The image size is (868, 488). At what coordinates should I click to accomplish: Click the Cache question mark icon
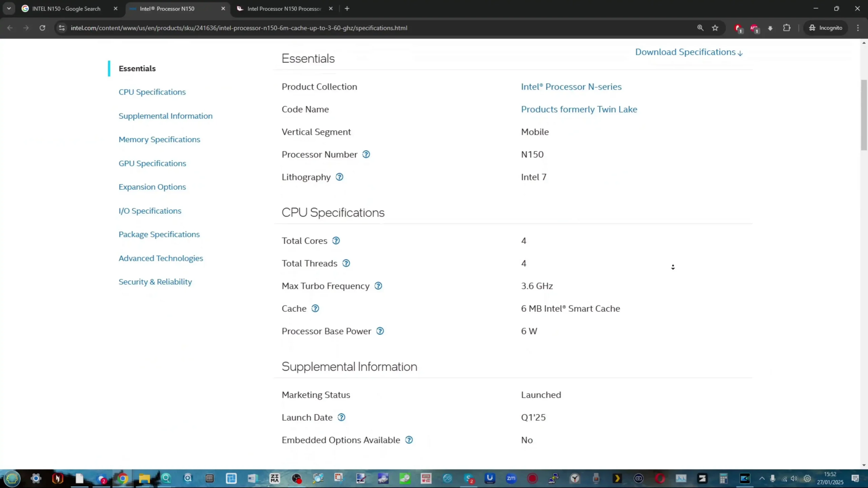[x=315, y=308]
